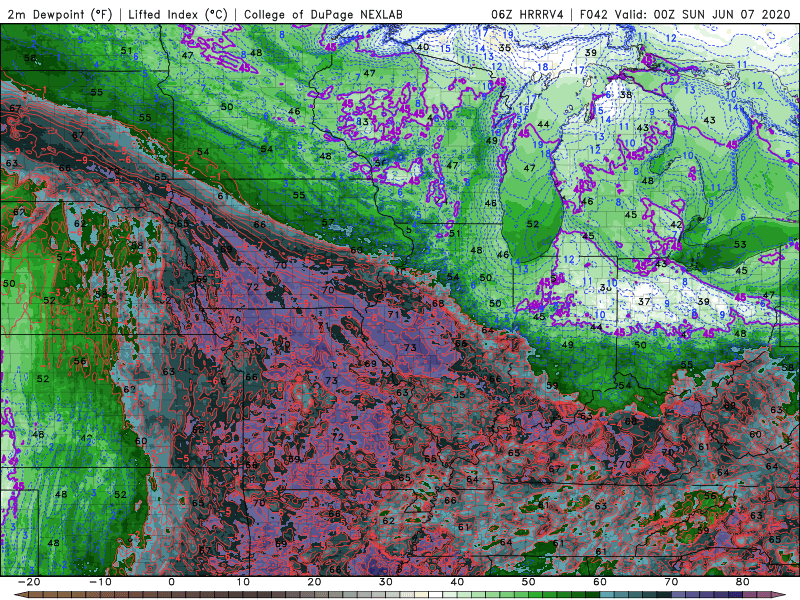
Task: Select 'College of DuPage NEXLAB' header text
Action: (323, 14)
